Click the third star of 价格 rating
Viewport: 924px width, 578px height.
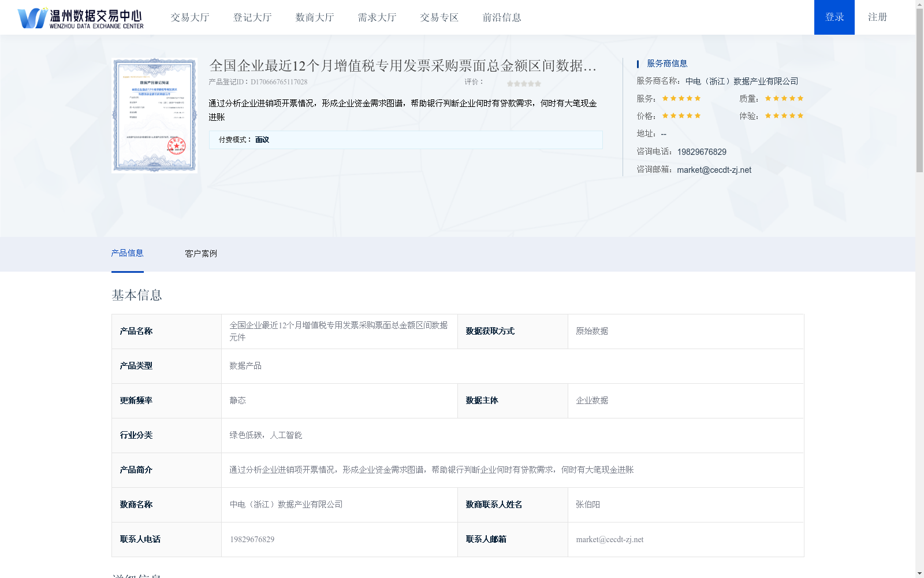(681, 116)
